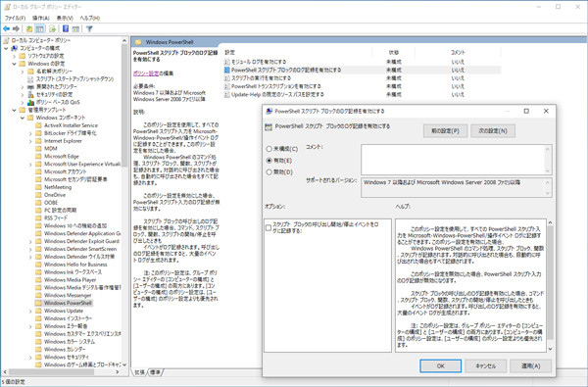Click the ローカル コンピューター ポリシー root icon
The image size is (588, 387).
coord(7,40)
